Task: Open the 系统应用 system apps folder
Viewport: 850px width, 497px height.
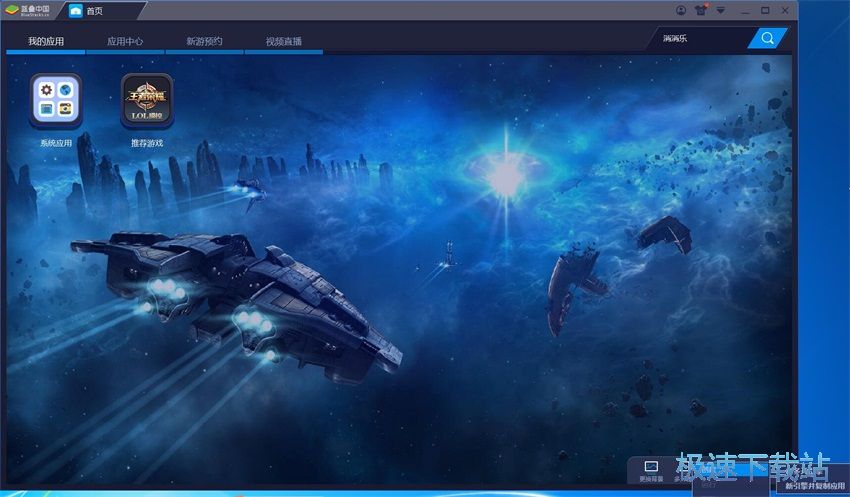Action: pyautogui.click(x=56, y=100)
